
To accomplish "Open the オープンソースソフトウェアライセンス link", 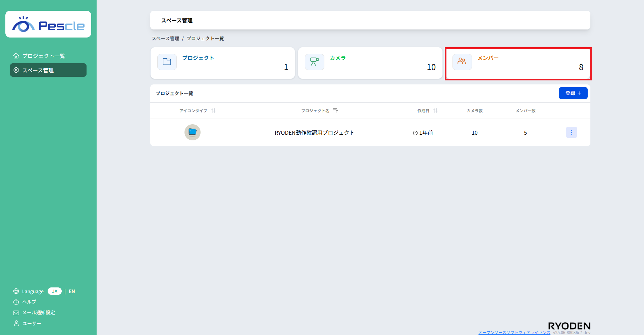I will tap(514, 332).
